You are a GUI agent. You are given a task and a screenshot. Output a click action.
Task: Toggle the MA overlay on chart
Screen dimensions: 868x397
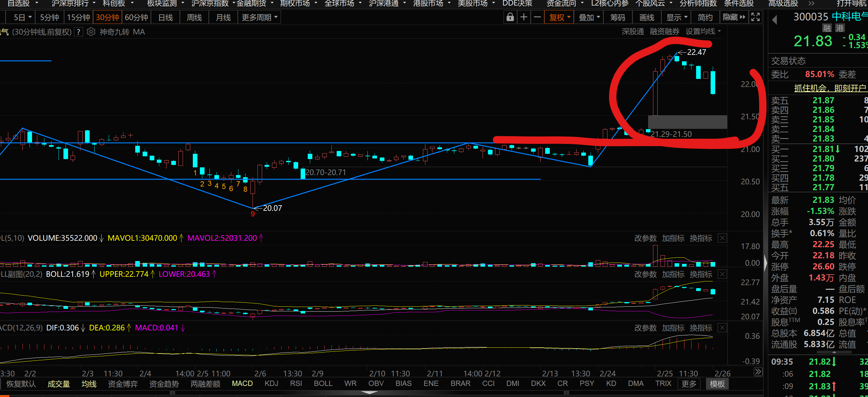point(139,32)
